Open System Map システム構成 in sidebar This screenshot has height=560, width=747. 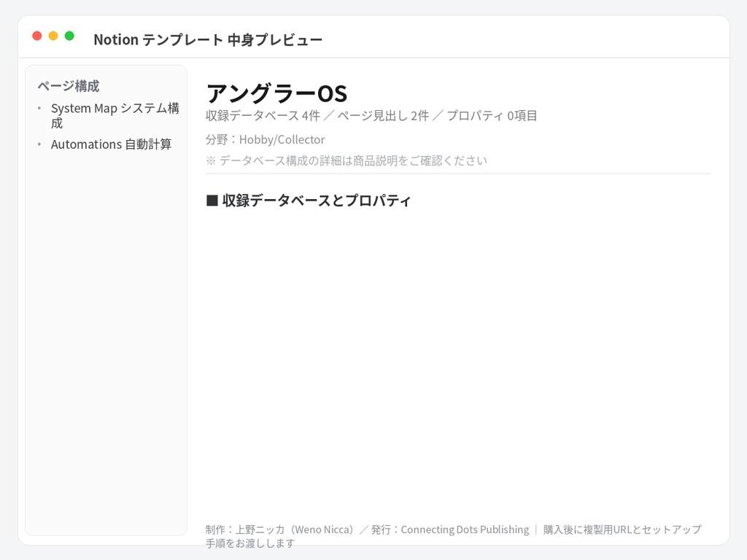point(115,116)
